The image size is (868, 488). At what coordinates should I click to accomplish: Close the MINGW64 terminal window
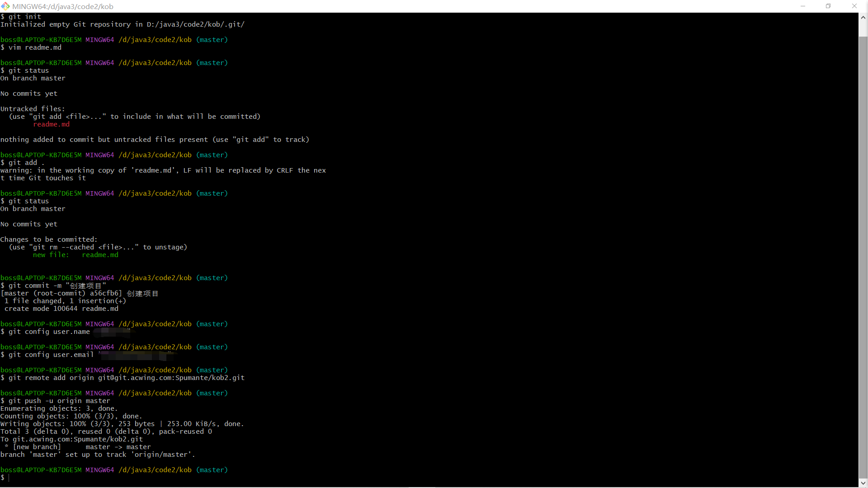(854, 6)
